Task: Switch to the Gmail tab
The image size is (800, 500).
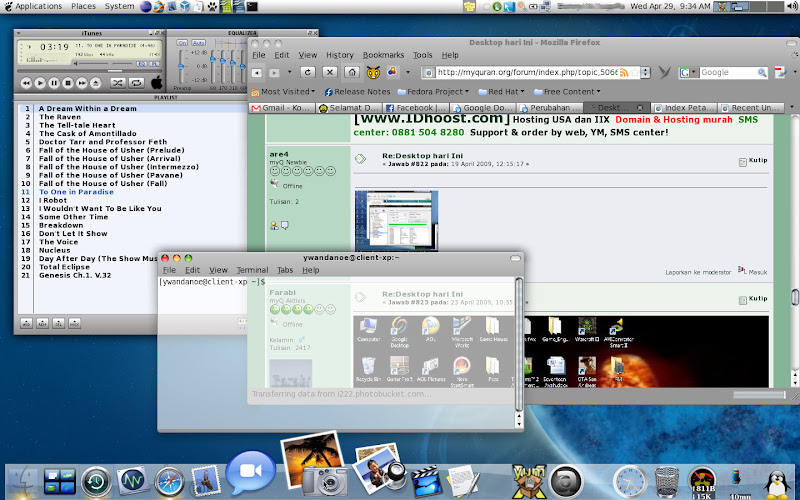Action: click(x=282, y=108)
